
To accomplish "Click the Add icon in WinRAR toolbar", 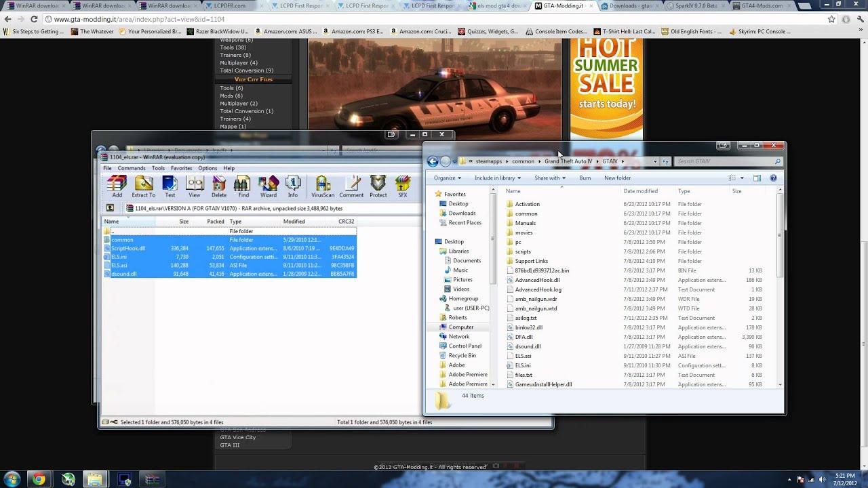I will (117, 186).
